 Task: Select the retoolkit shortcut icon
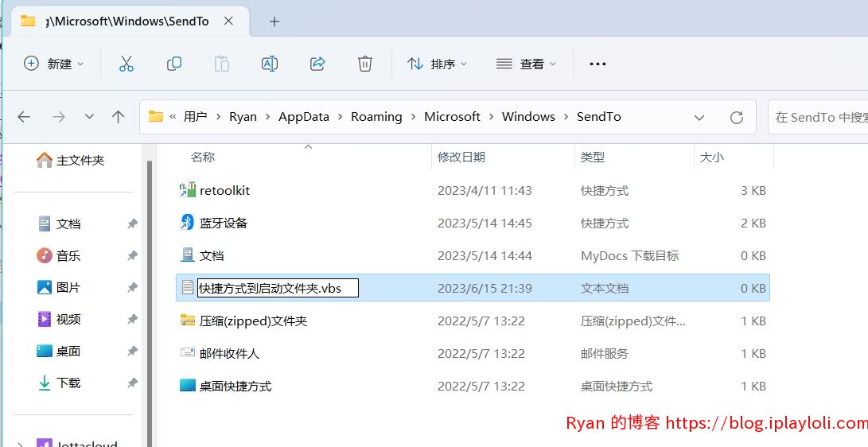[188, 190]
